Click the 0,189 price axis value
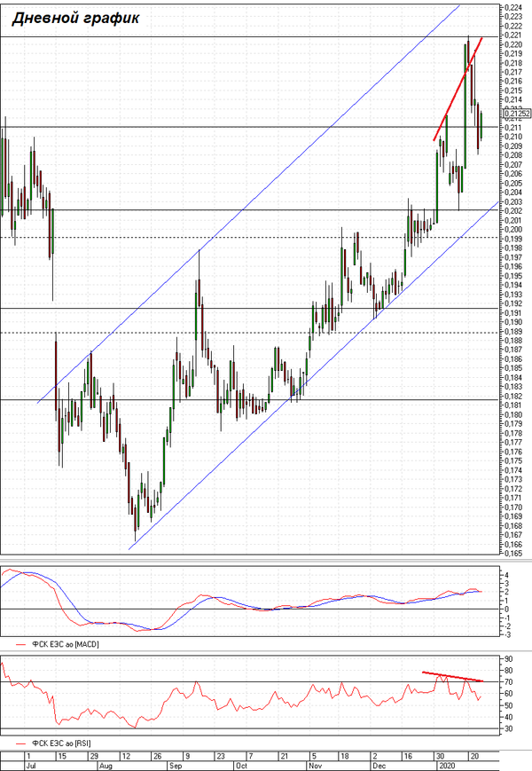 pyautogui.click(x=513, y=332)
